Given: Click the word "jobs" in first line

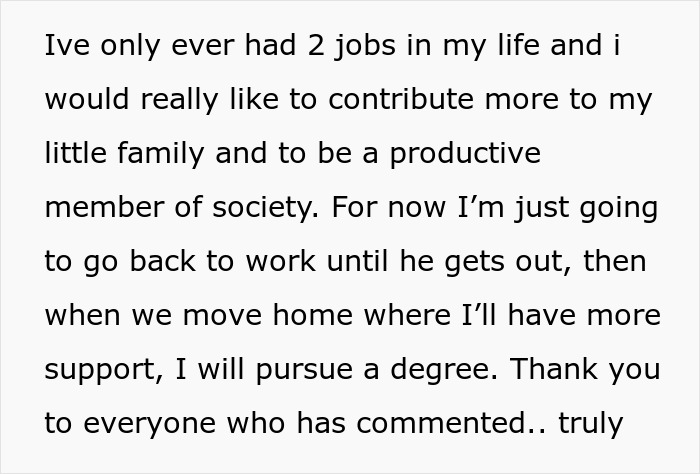Looking at the screenshot, I should [366, 47].
